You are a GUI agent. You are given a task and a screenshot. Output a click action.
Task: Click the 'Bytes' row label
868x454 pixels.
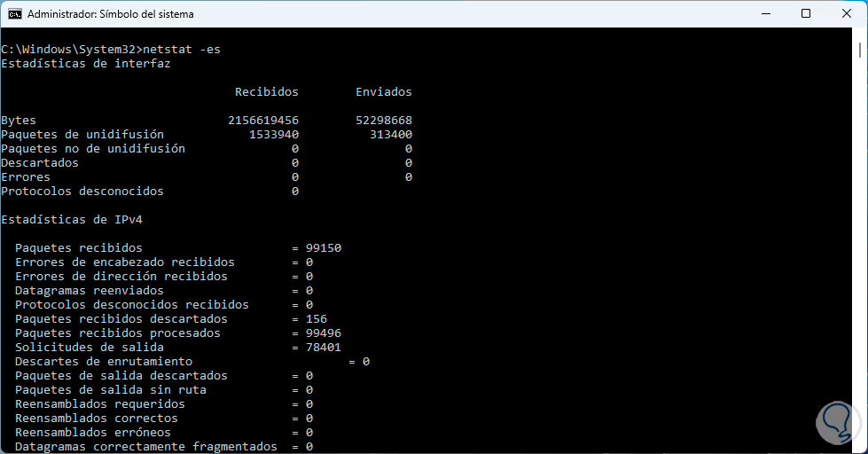pos(19,121)
